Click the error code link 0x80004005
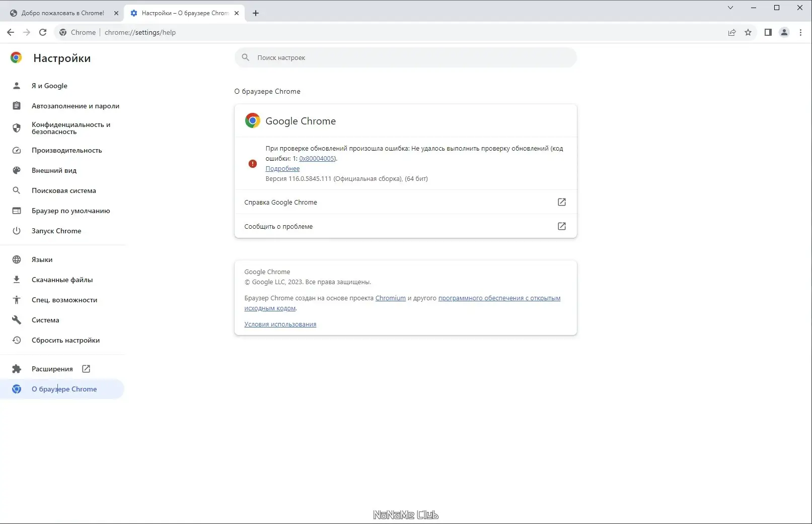 click(x=317, y=158)
